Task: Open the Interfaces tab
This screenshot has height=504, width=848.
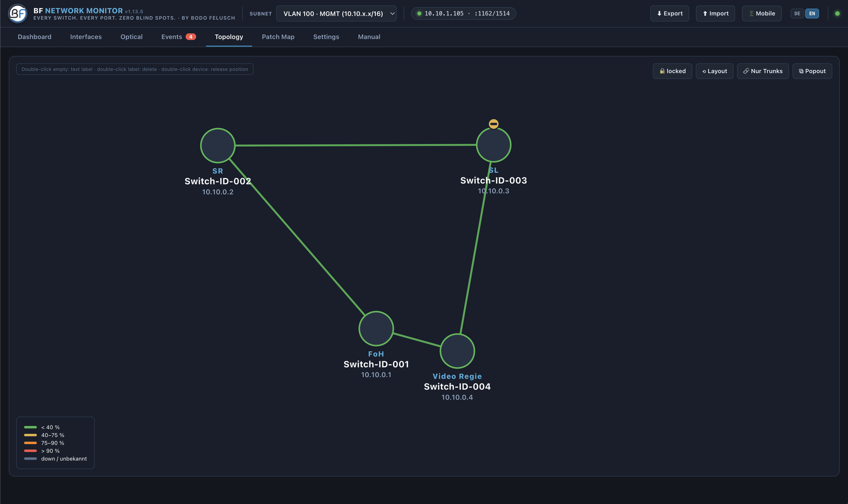Action: [x=86, y=37]
